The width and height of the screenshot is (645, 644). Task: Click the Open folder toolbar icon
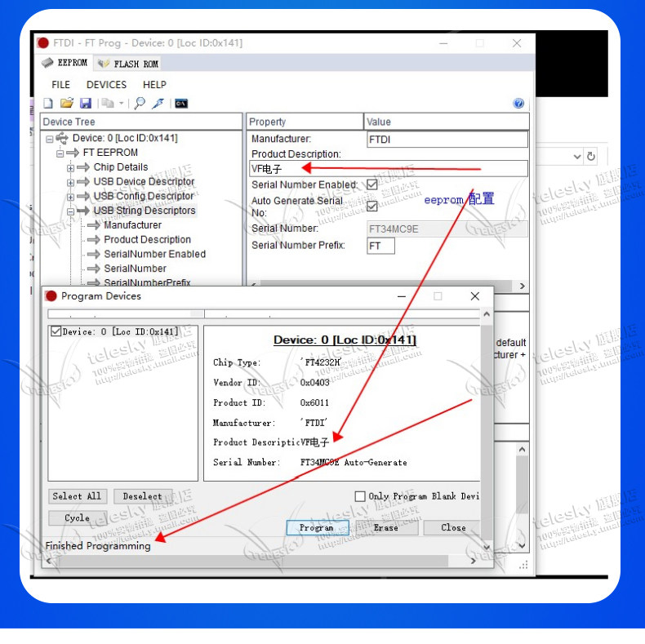coord(66,103)
